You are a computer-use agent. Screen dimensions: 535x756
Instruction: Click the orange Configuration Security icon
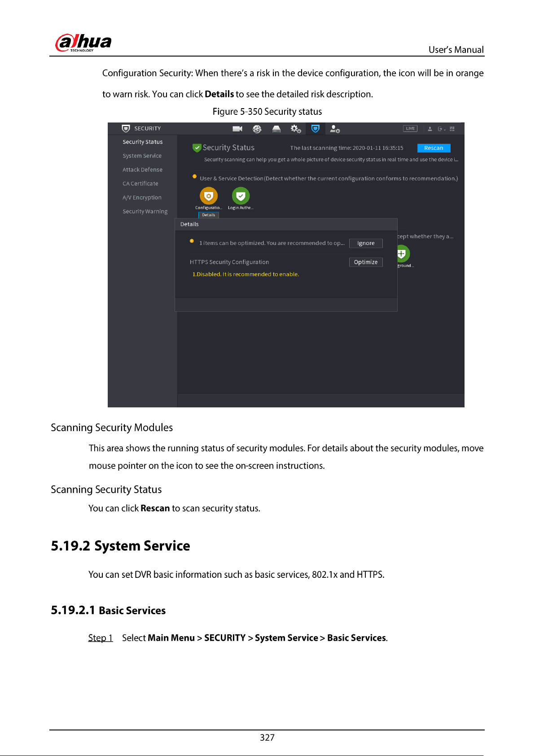coord(208,196)
